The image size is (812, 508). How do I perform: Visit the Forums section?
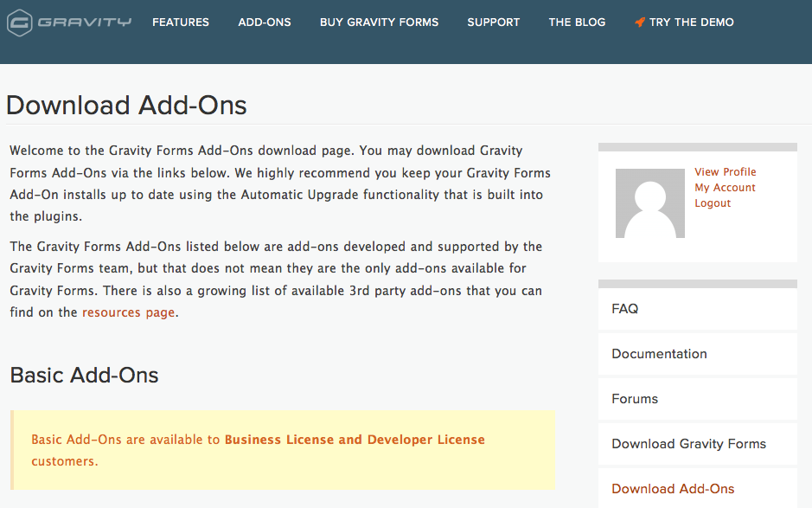point(635,398)
